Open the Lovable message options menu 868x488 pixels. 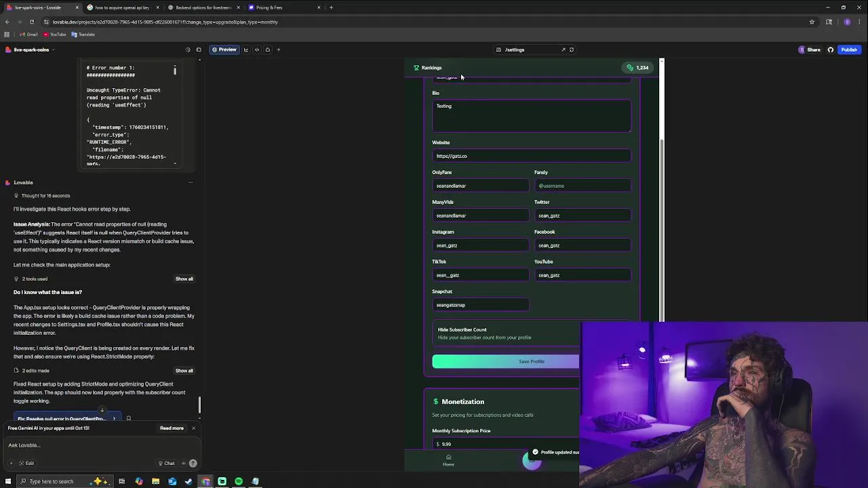(x=191, y=182)
